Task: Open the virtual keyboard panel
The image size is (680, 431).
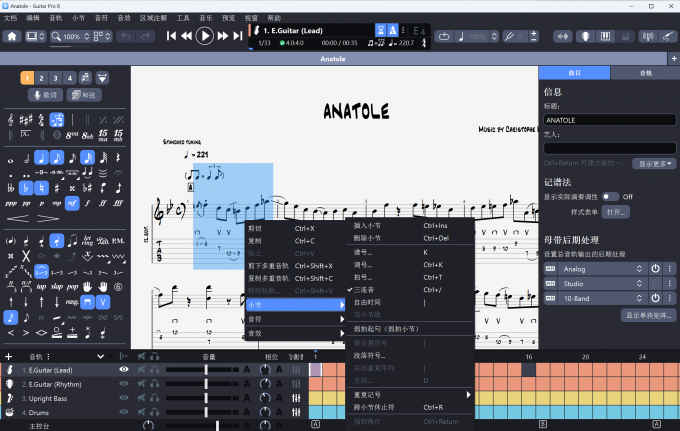Action: point(606,36)
